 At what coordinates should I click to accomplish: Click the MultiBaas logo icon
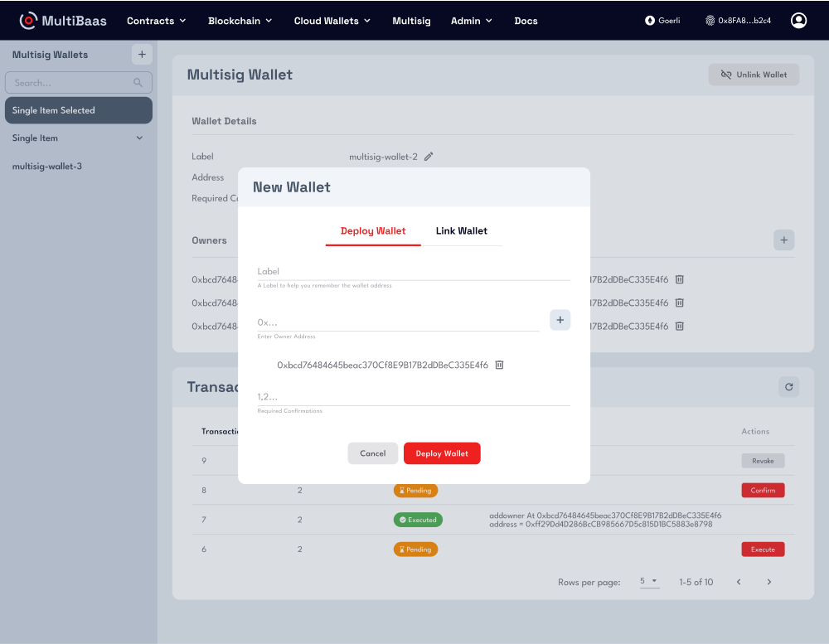28,20
